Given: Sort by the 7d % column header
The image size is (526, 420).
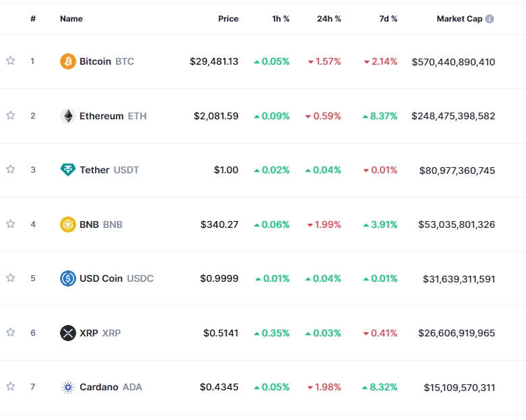Looking at the screenshot, I should click(x=388, y=19).
